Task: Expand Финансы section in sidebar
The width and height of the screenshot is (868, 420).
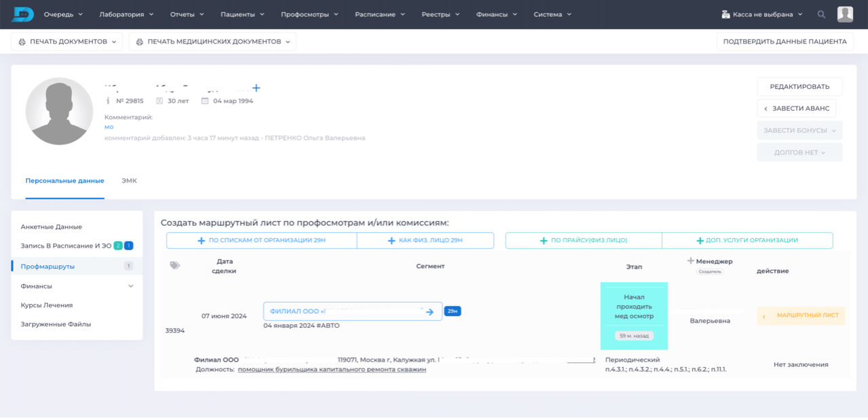Action: pyautogui.click(x=77, y=286)
